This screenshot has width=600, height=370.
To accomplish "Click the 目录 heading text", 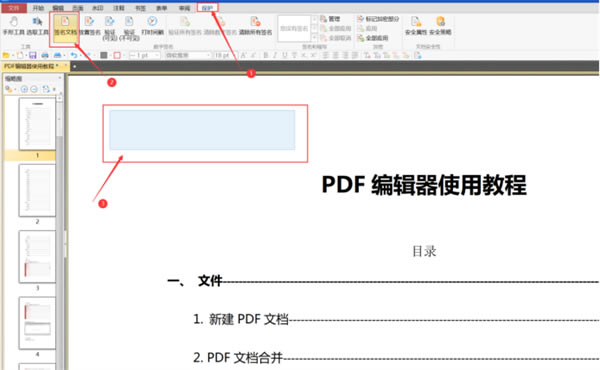I will pyautogui.click(x=424, y=251).
